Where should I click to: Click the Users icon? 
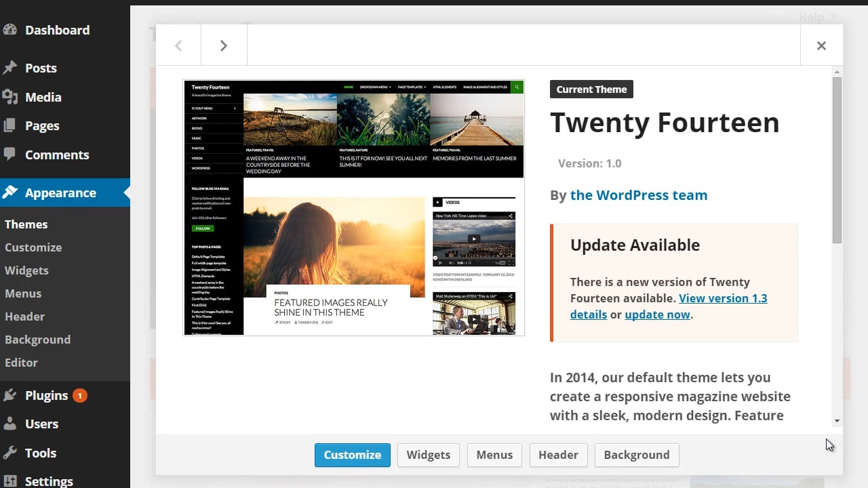(x=9, y=424)
